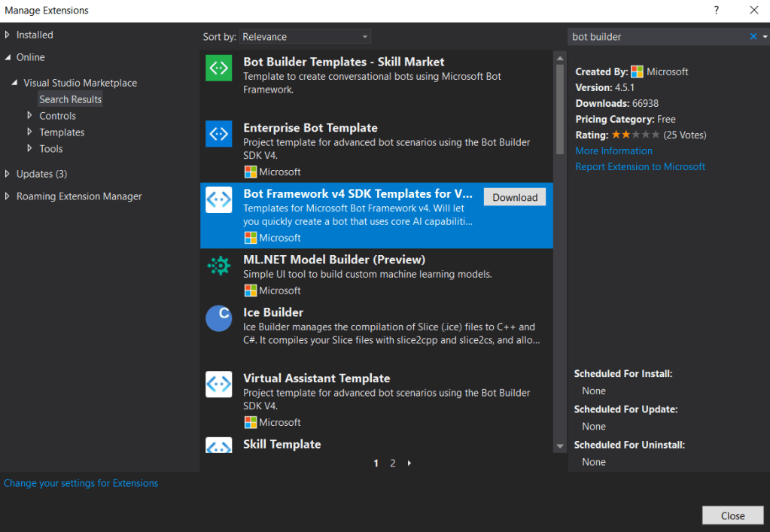Image resolution: width=770 pixels, height=532 pixels.
Task: Clear the search box with X icon
Action: [x=753, y=37]
